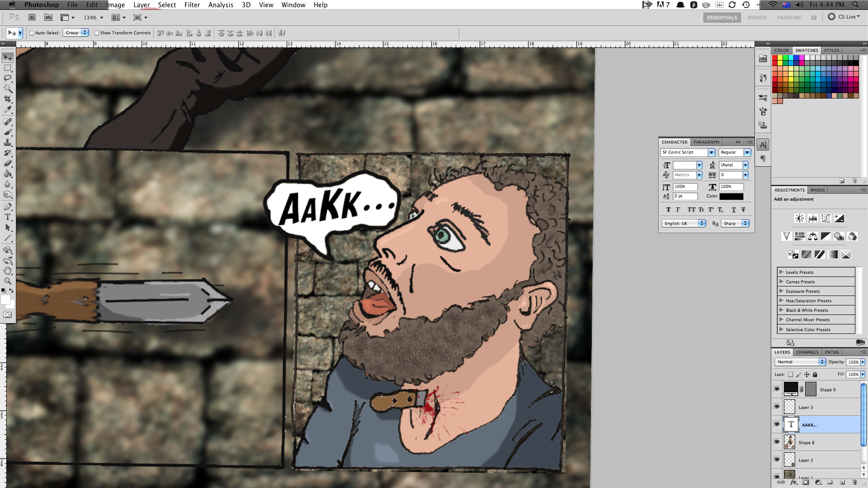Image resolution: width=868 pixels, height=488 pixels.
Task: Switch to the Styles tab
Action: (x=831, y=51)
